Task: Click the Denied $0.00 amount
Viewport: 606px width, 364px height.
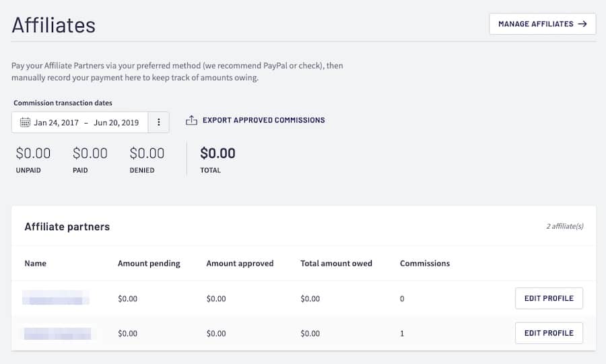Action: [147, 153]
